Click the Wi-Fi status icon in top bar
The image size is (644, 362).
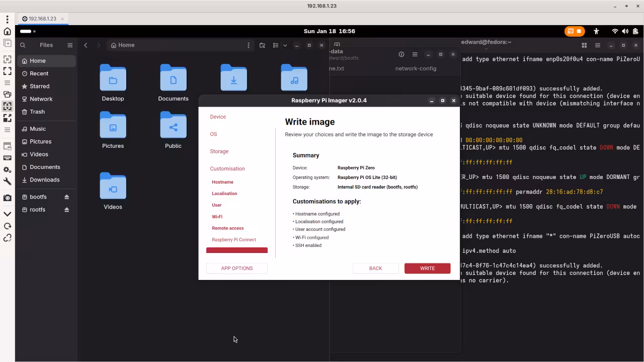[615, 31]
